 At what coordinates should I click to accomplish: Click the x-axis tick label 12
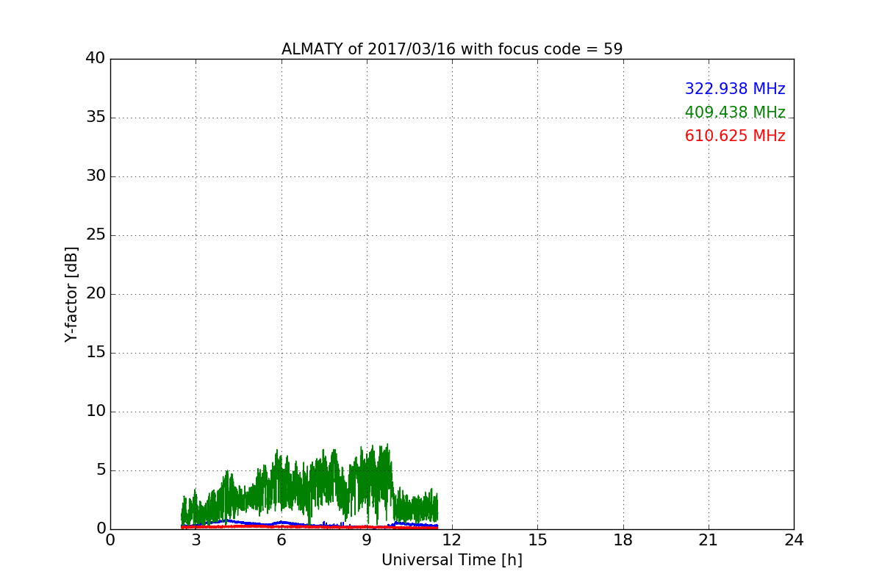click(x=452, y=540)
